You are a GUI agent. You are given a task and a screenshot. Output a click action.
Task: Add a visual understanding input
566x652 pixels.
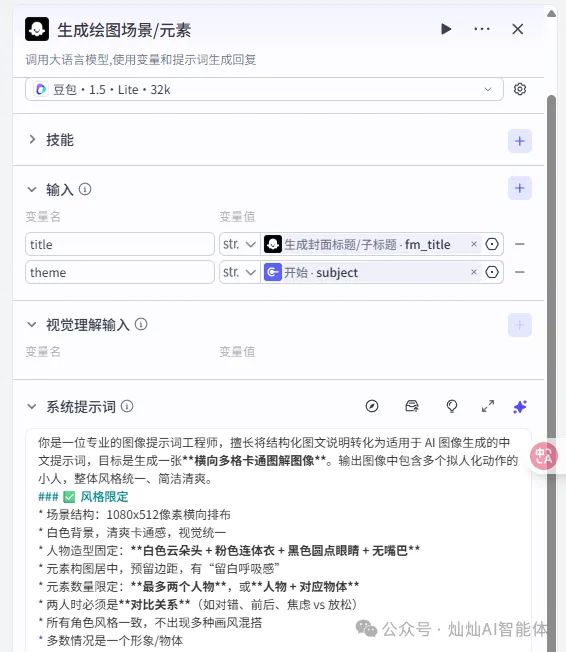pyautogui.click(x=520, y=325)
